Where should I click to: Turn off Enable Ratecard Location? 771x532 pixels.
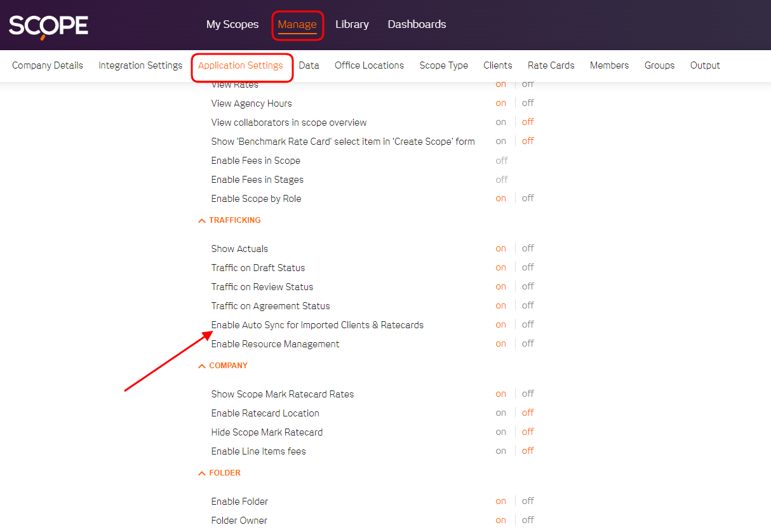point(528,413)
